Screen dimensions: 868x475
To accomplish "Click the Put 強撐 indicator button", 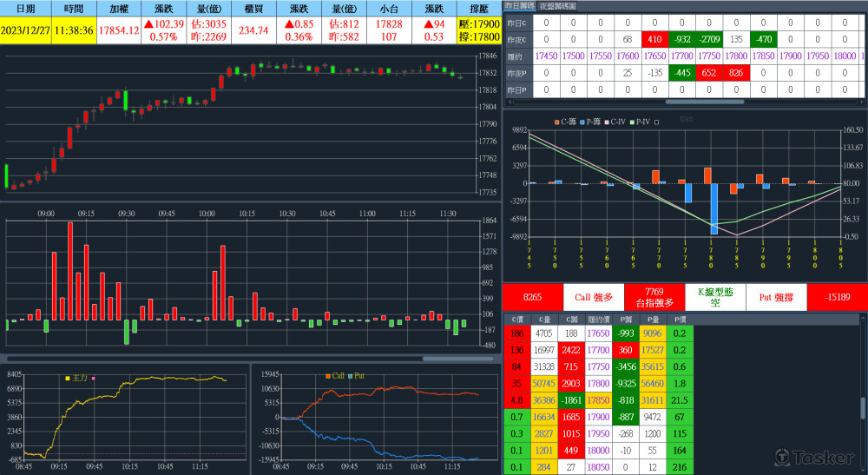I will (x=776, y=297).
